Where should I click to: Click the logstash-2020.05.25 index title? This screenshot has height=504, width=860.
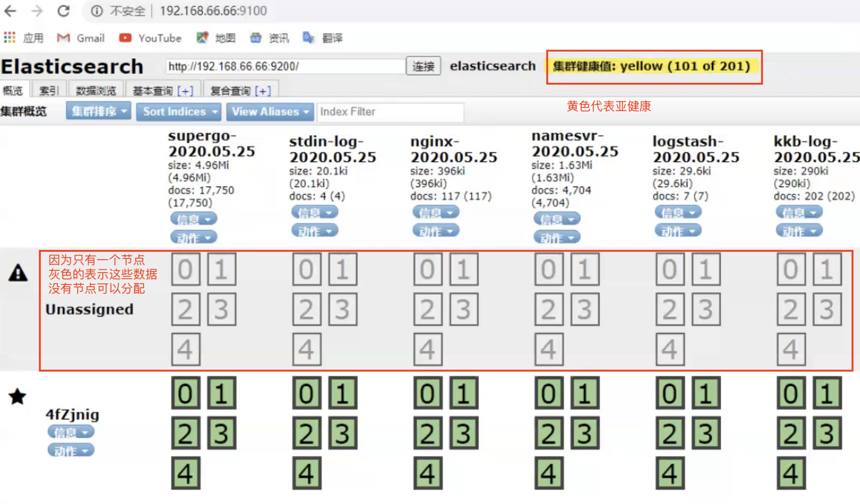tap(696, 149)
